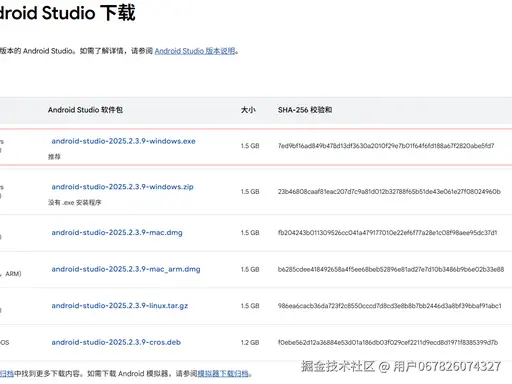Click the 没有 .exe 安装程序 note
The height and width of the screenshot is (384, 512).
(75, 202)
